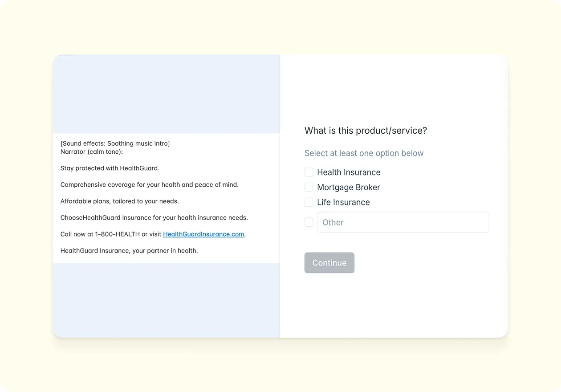Click the soothing music intro script line

tap(115, 143)
